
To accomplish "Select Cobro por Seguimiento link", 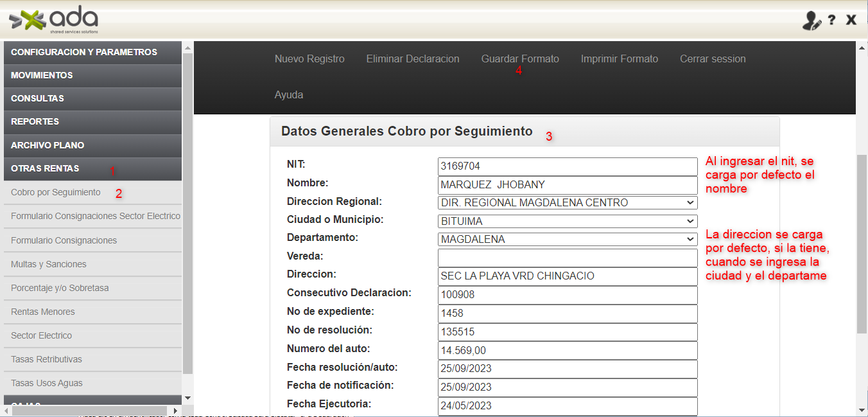I will (56, 192).
